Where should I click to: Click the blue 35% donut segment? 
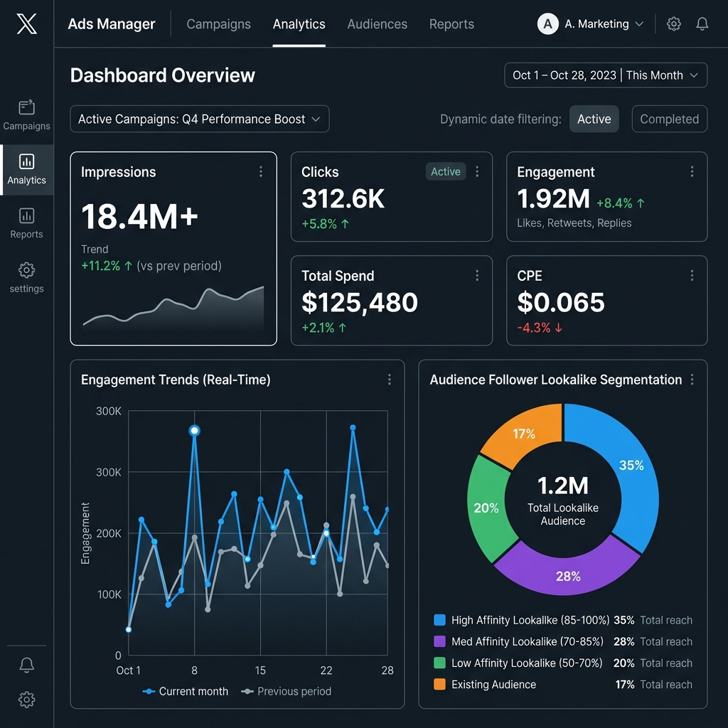[632, 466]
